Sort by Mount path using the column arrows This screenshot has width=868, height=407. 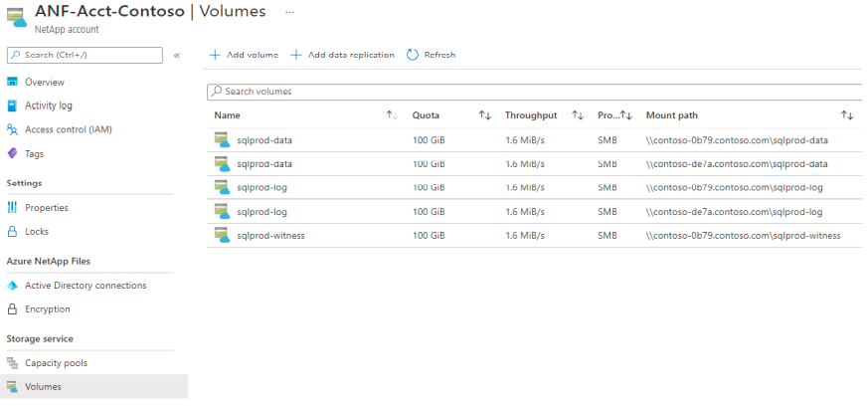tap(847, 115)
